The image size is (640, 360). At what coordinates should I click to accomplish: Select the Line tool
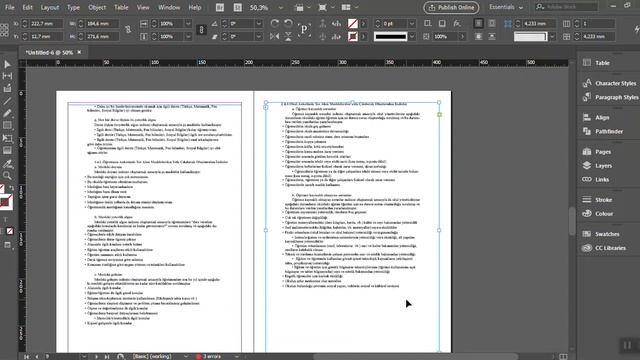(7, 101)
